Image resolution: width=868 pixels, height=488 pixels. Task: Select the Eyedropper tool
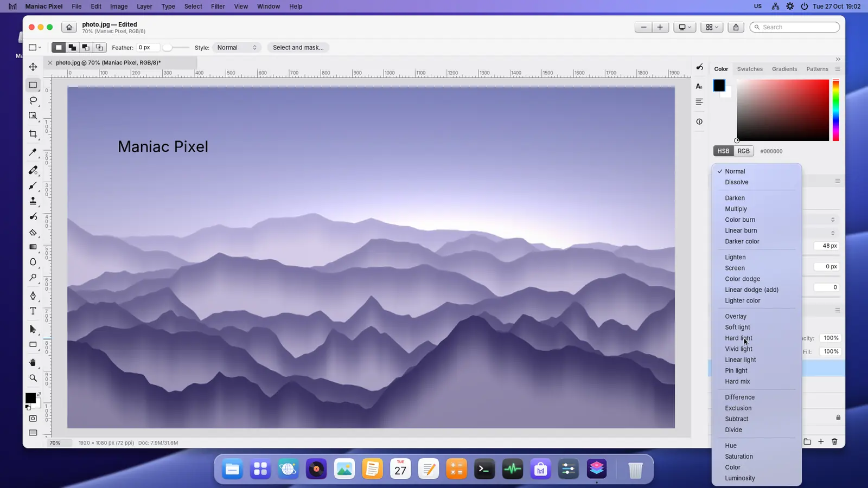coord(33,152)
